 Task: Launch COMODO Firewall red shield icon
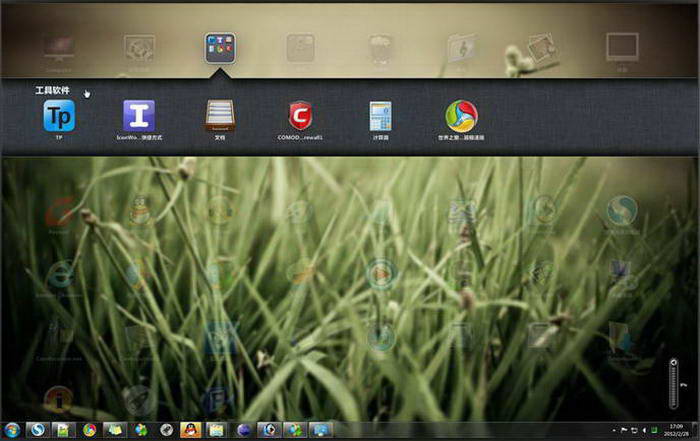[x=300, y=116]
